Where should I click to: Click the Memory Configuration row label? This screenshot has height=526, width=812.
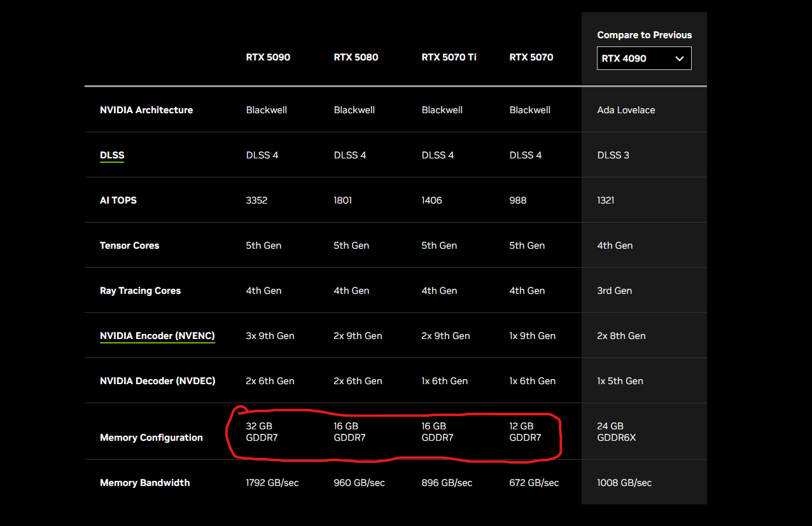[151, 438]
